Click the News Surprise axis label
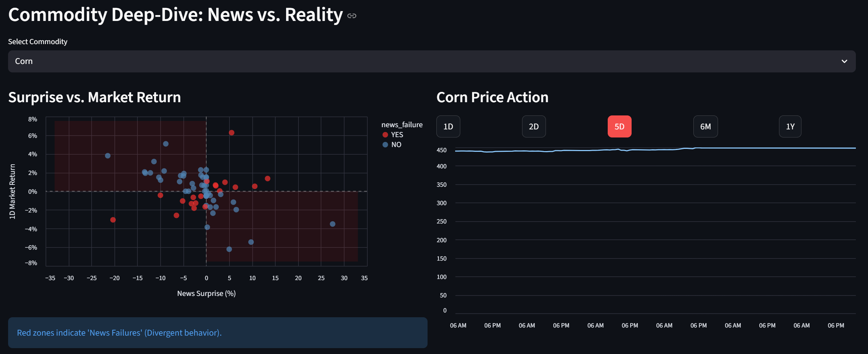Screen dimensions: 868x354 pos(206,293)
